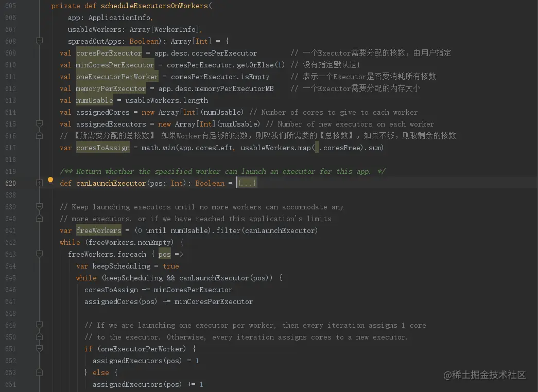
Task: Collapse the if oneExecutorPerWorker fold marker
Action: pyautogui.click(x=40, y=349)
